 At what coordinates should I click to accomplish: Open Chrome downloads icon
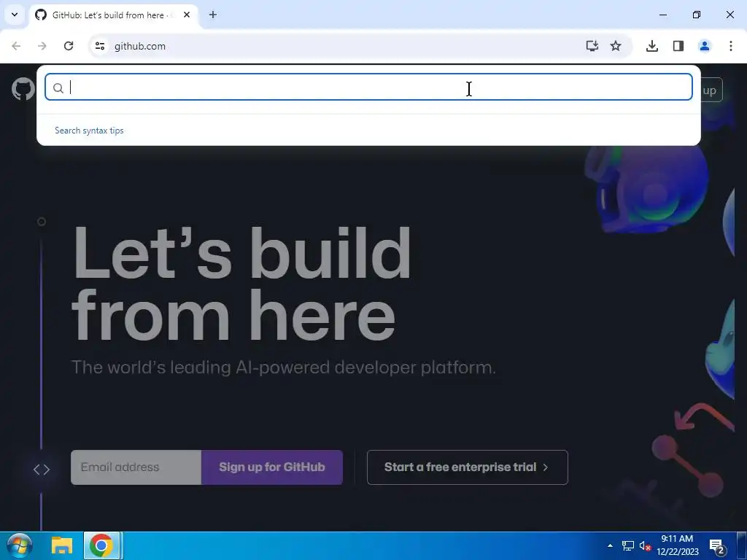coord(651,46)
